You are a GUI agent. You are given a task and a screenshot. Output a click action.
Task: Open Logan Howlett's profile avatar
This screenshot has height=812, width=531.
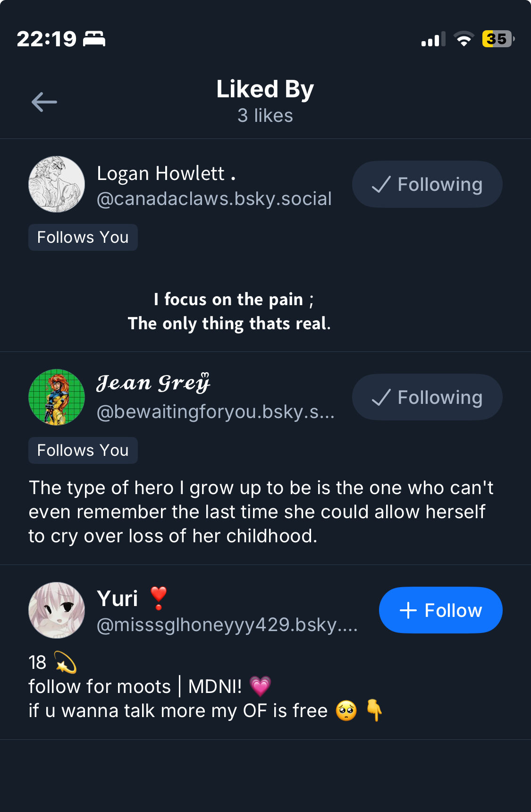pyautogui.click(x=57, y=184)
